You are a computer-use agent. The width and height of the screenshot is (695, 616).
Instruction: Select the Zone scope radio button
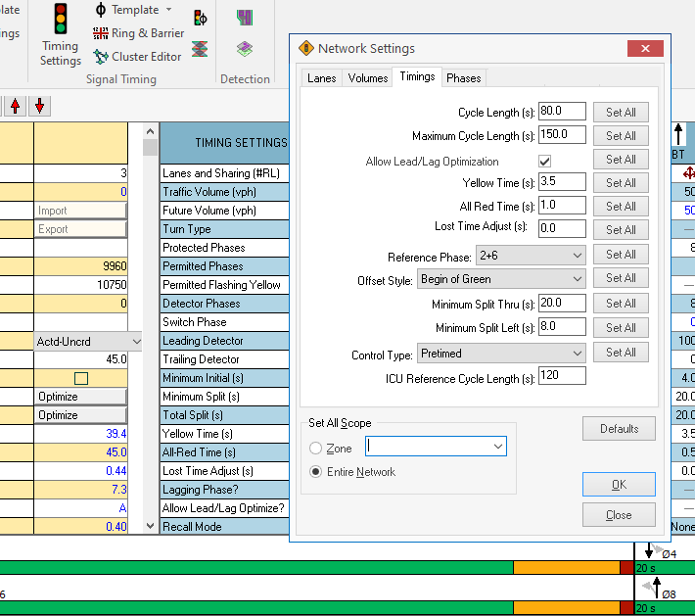316,449
